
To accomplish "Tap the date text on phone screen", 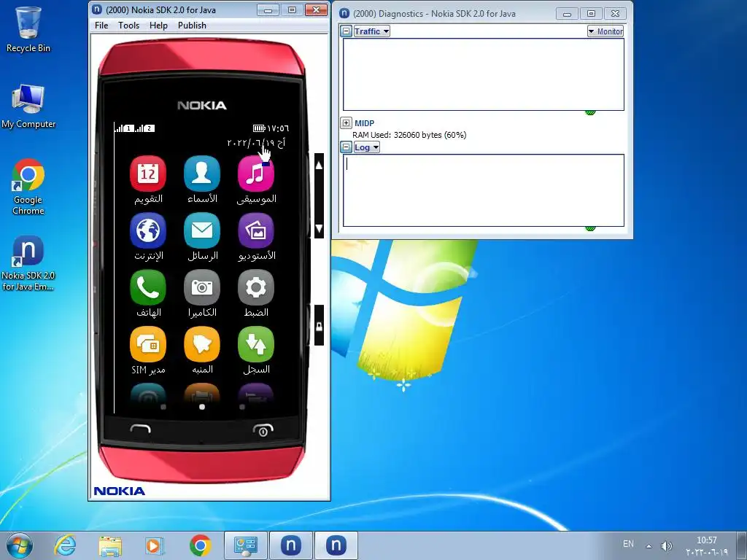I will [x=256, y=143].
